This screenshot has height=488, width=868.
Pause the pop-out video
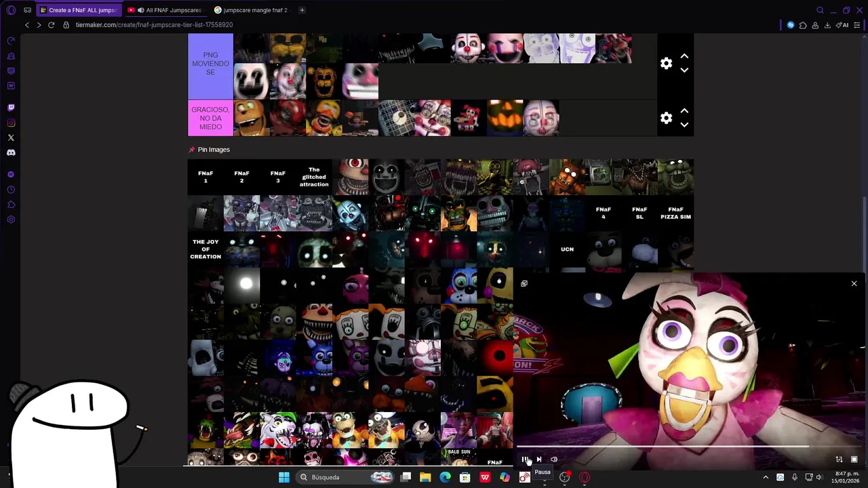point(524,460)
